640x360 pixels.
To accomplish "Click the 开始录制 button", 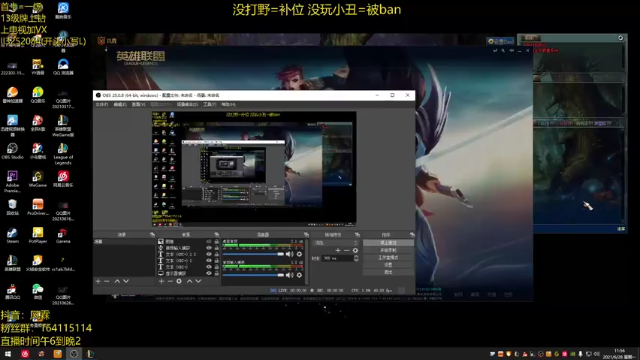I will pyautogui.click(x=388, y=250).
